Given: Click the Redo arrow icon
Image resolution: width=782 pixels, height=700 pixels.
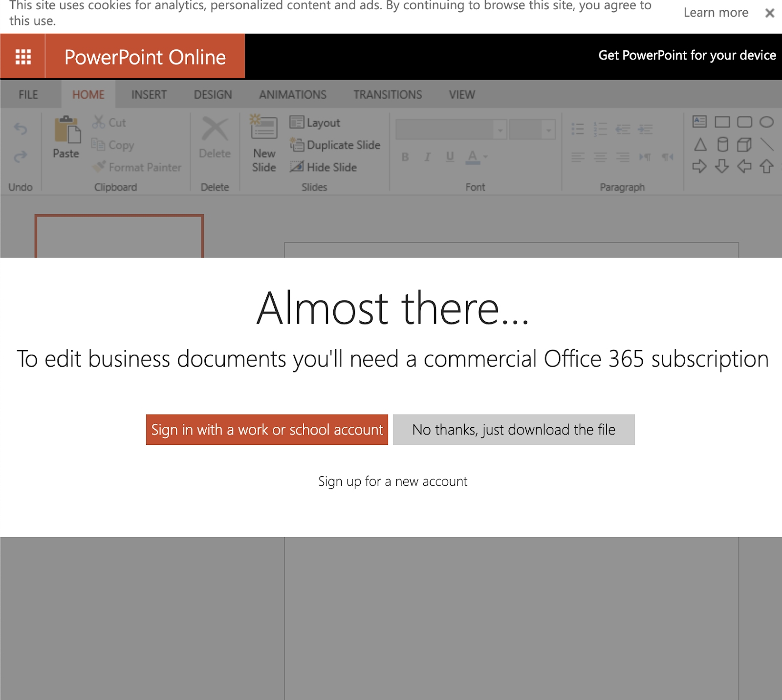Looking at the screenshot, I should (x=21, y=157).
